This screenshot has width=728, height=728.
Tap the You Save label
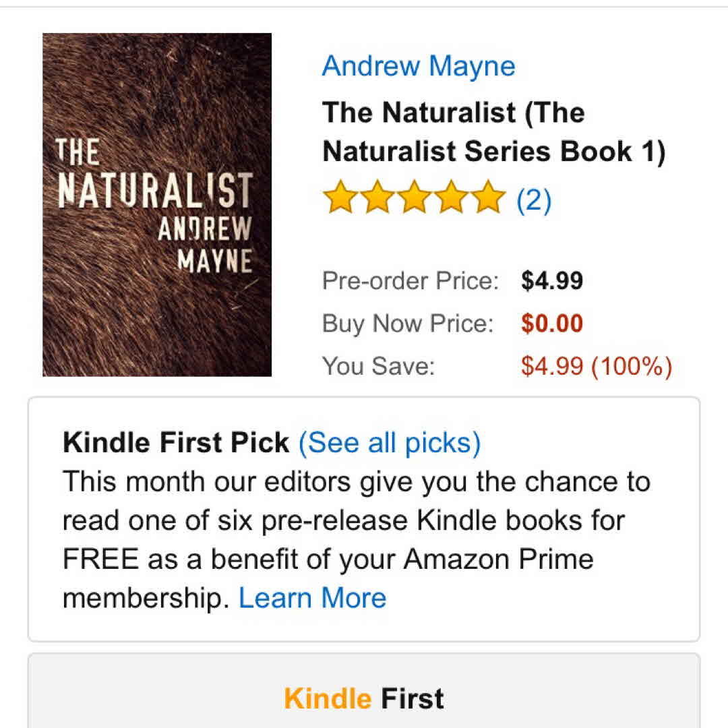click(x=379, y=366)
